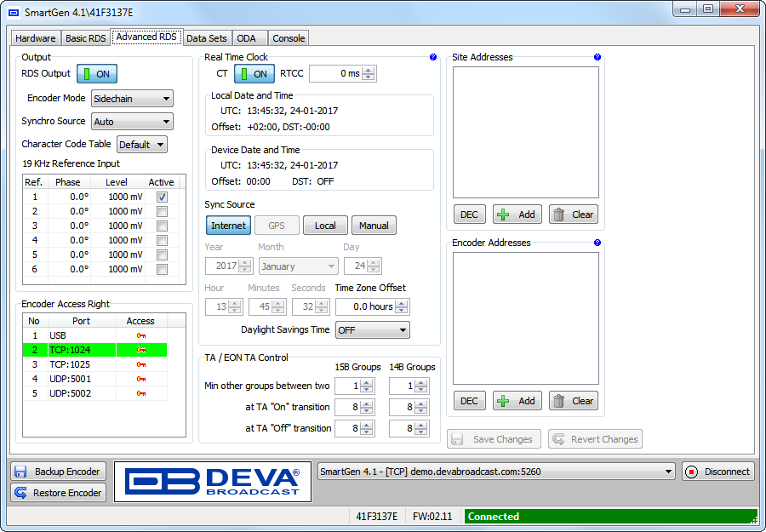The image size is (766, 532).
Task: Click 15B Groups Min other groups stepper
Action: pyautogui.click(x=366, y=386)
